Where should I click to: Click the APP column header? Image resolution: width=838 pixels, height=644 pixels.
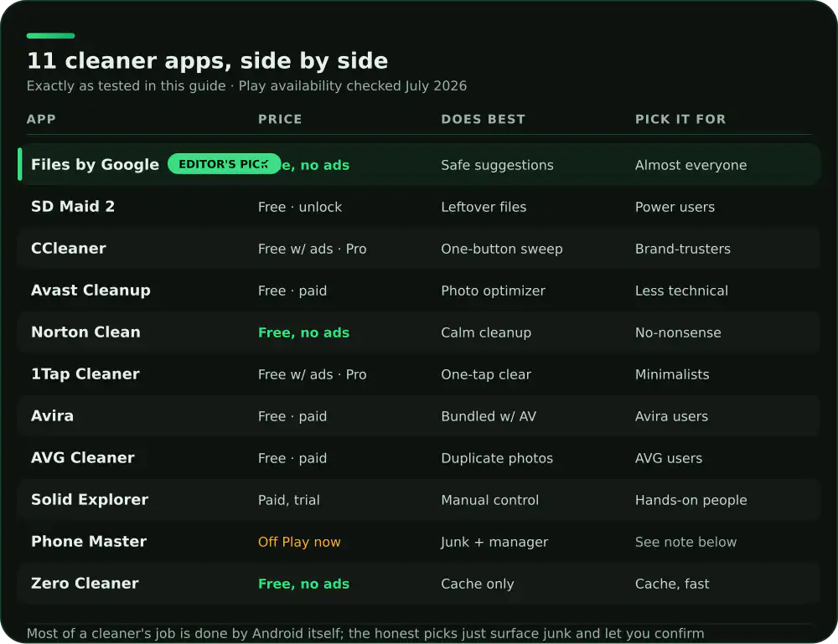click(41, 119)
